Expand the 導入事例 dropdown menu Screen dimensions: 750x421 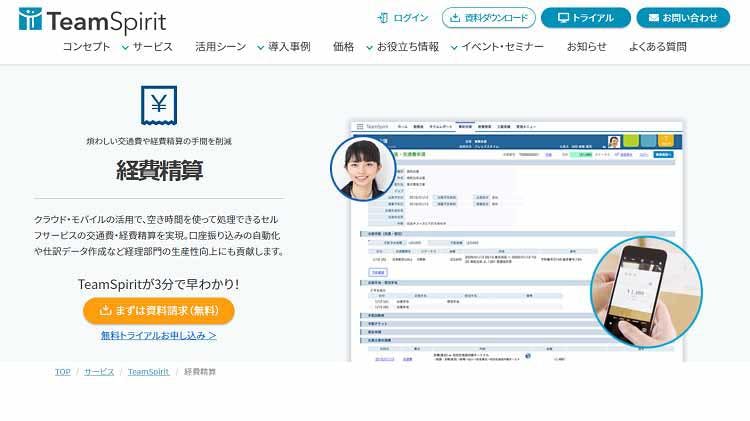(x=284, y=47)
